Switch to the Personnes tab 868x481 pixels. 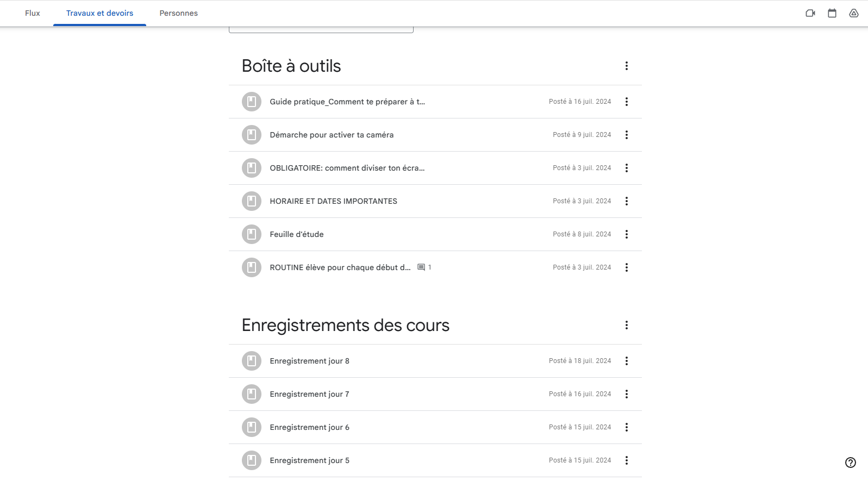[x=178, y=13]
